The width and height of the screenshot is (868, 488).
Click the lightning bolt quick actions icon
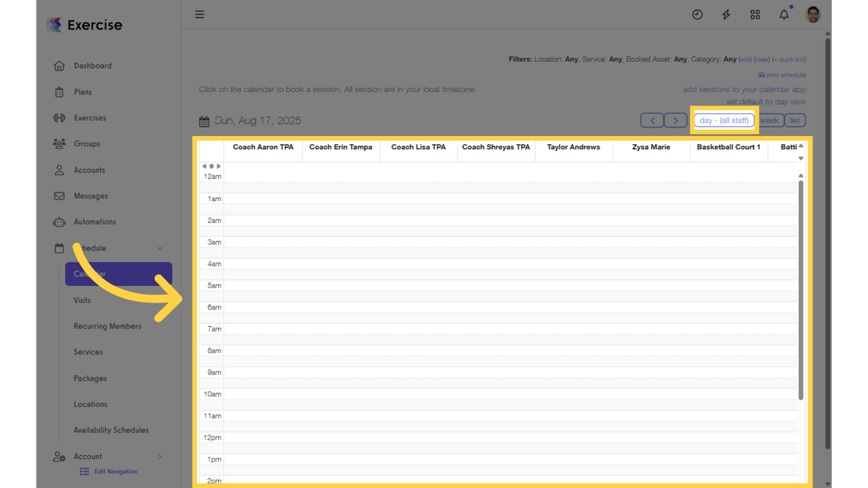click(726, 15)
